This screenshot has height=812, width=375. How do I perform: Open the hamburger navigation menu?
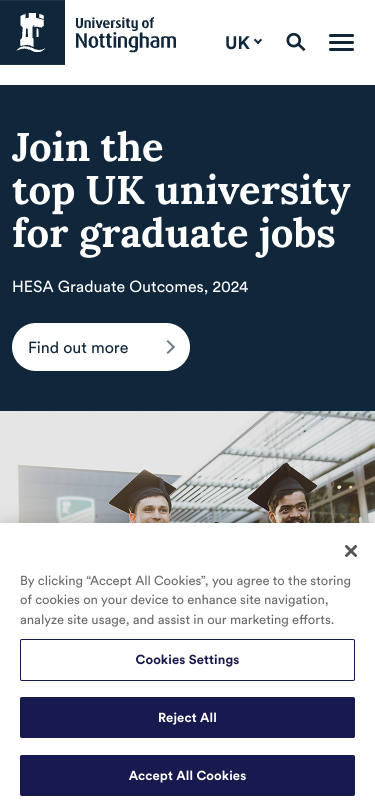pos(341,42)
